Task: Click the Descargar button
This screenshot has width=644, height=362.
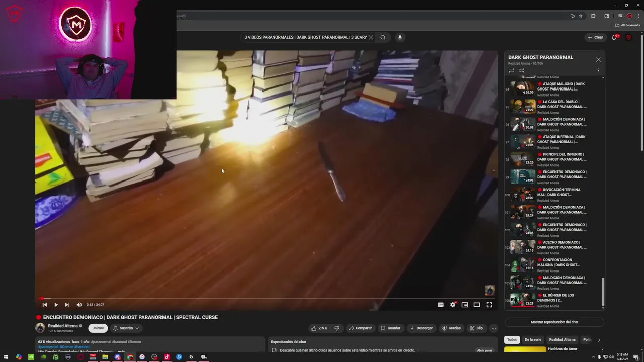Action: click(x=421, y=328)
